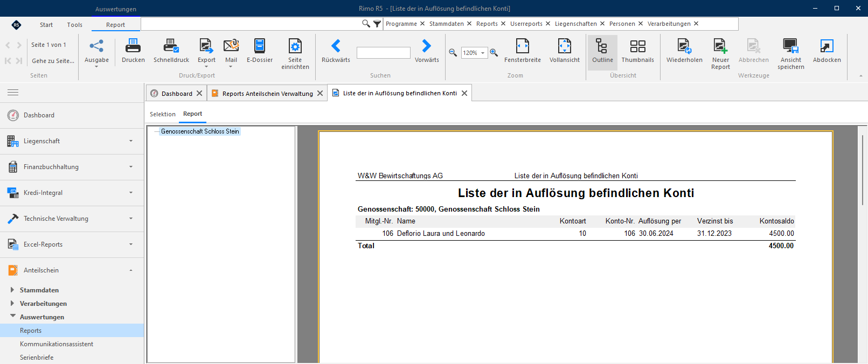This screenshot has width=868, height=364.
Task: Open the Start ribbon tab
Action: click(46, 25)
